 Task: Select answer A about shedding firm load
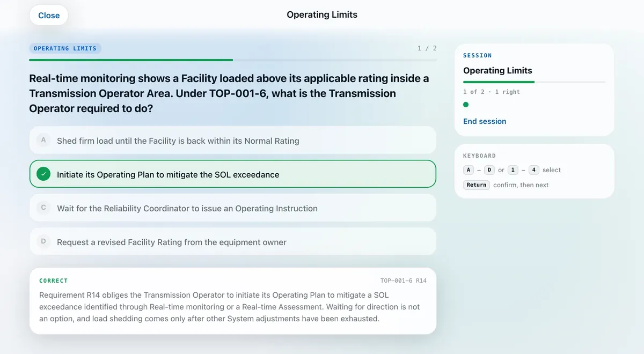[233, 141]
